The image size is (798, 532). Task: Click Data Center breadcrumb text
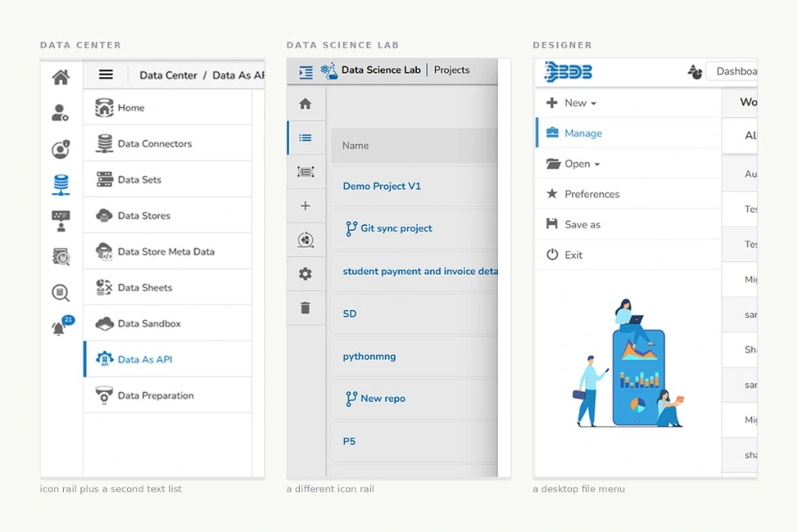click(168, 76)
